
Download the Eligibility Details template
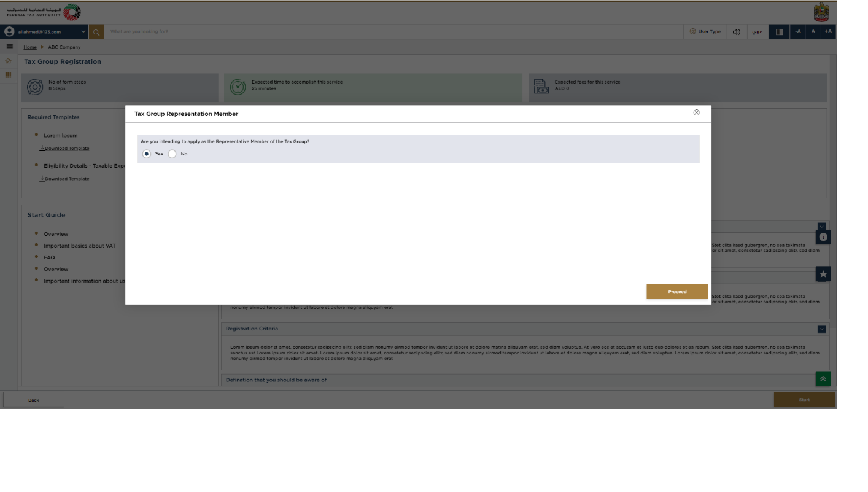point(64,179)
